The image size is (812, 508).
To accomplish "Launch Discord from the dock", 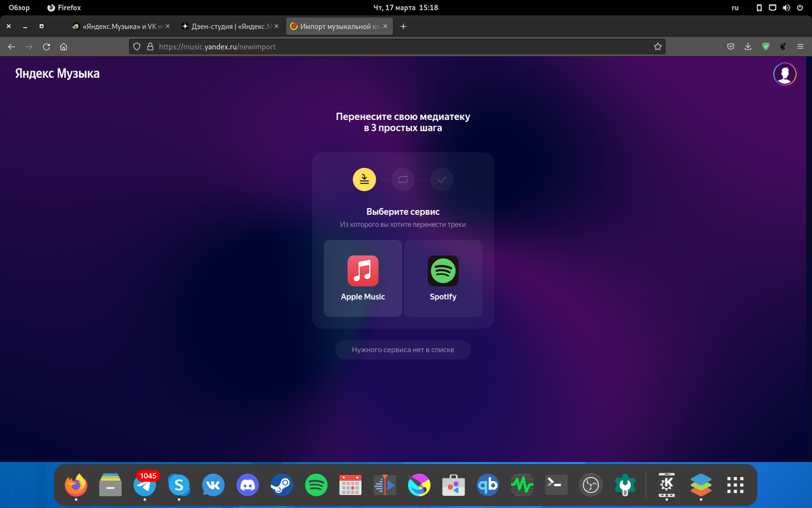I will click(x=248, y=484).
